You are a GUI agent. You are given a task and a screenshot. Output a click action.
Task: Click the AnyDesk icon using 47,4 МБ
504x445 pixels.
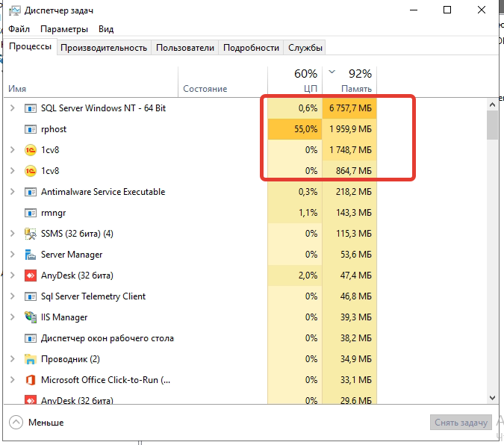pos(31,276)
